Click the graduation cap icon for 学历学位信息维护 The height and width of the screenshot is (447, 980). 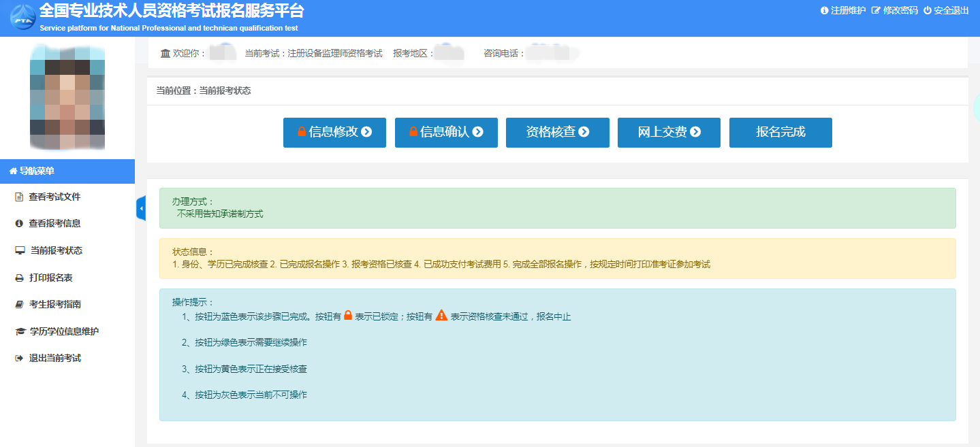click(20, 332)
